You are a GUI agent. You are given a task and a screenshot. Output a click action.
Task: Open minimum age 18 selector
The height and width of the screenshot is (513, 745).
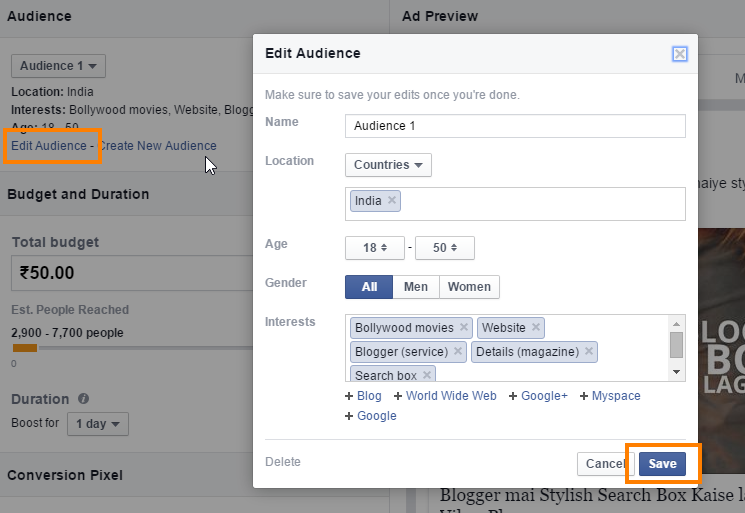click(x=375, y=248)
